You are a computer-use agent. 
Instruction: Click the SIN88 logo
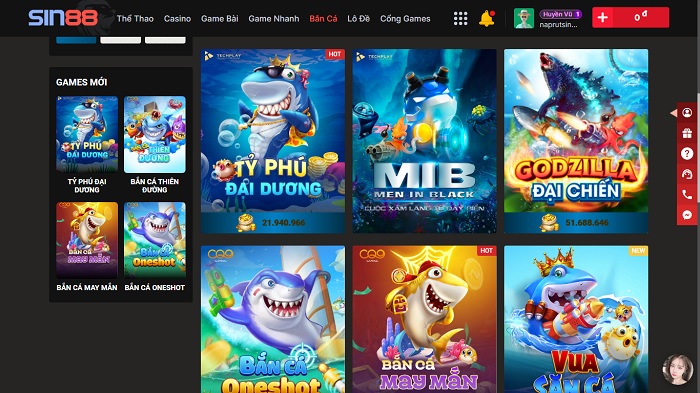pyautogui.click(x=62, y=18)
